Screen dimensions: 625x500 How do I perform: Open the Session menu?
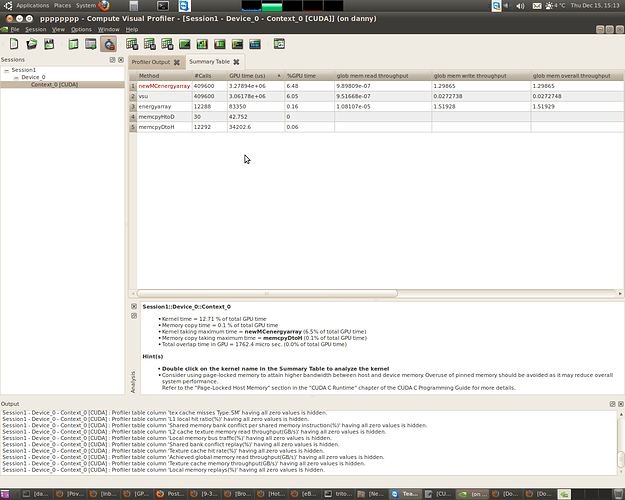36,30
